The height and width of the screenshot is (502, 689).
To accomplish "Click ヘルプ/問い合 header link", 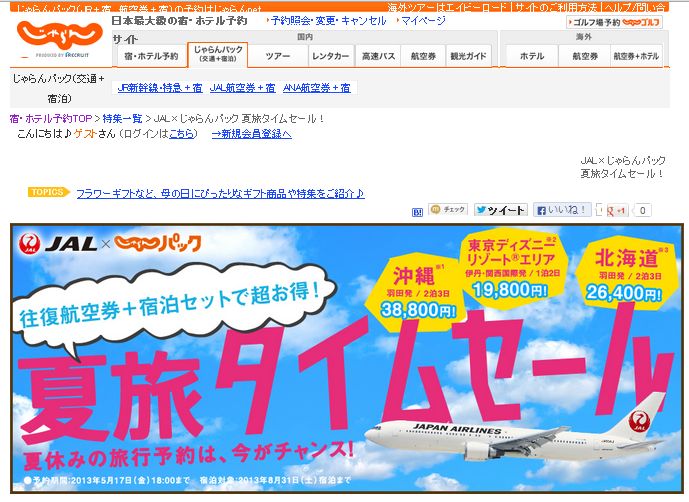I will [x=635, y=7].
